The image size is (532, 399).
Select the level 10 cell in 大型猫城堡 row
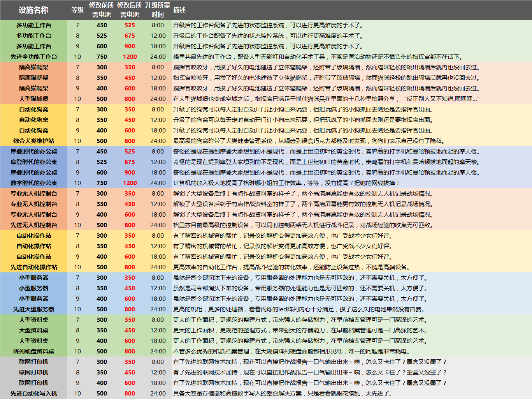[77, 99]
